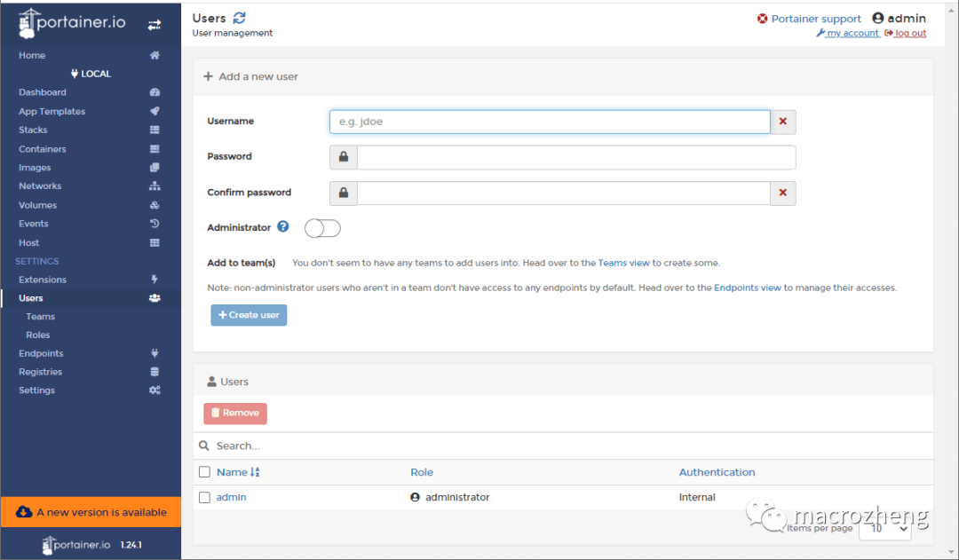Click the Administrator help question-mark icon
Image resolution: width=959 pixels, height=560 pixels.
pos(282,227)
